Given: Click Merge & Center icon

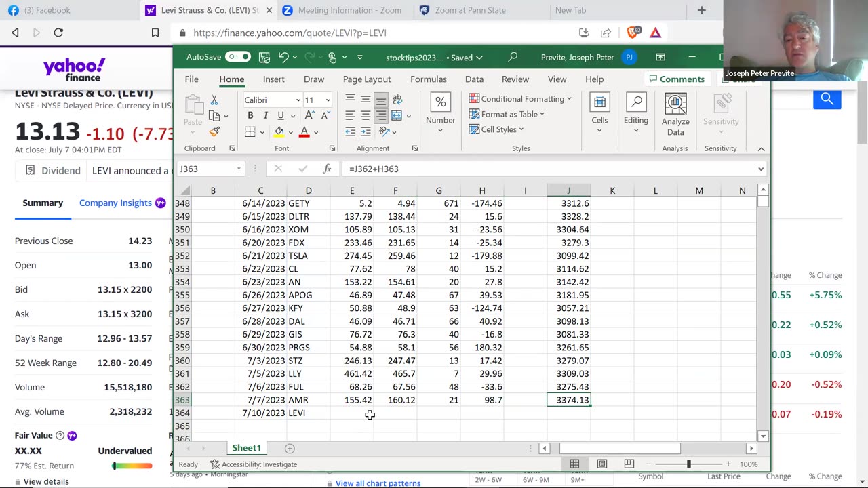Looking at the screenshot, I should (397, 116).
